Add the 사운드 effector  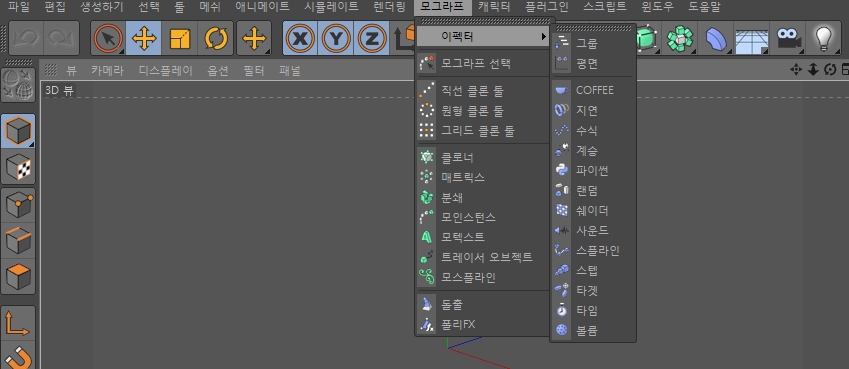pyautogui.click(x=593, y=230)
